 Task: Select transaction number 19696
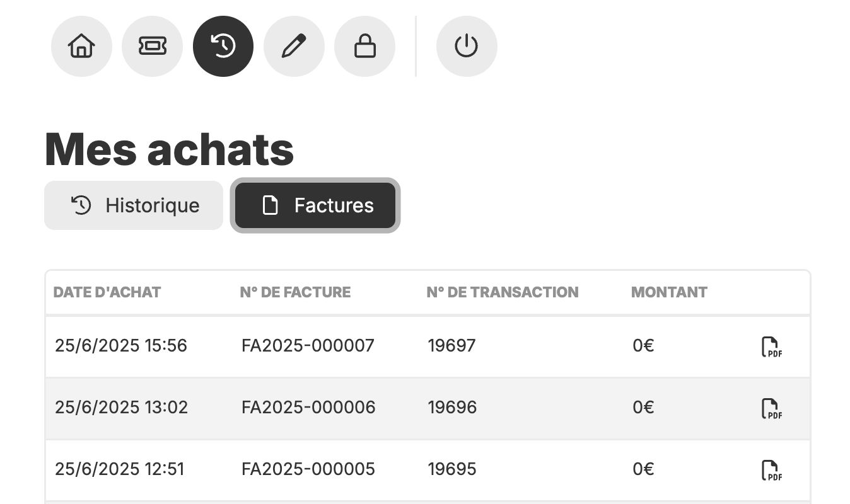coord(452,408)
